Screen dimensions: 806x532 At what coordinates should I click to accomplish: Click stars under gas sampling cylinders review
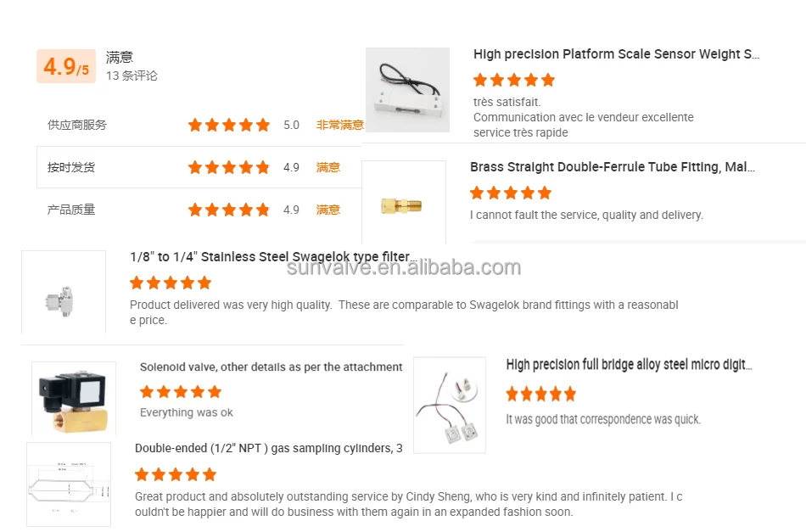tap(176, 474)
